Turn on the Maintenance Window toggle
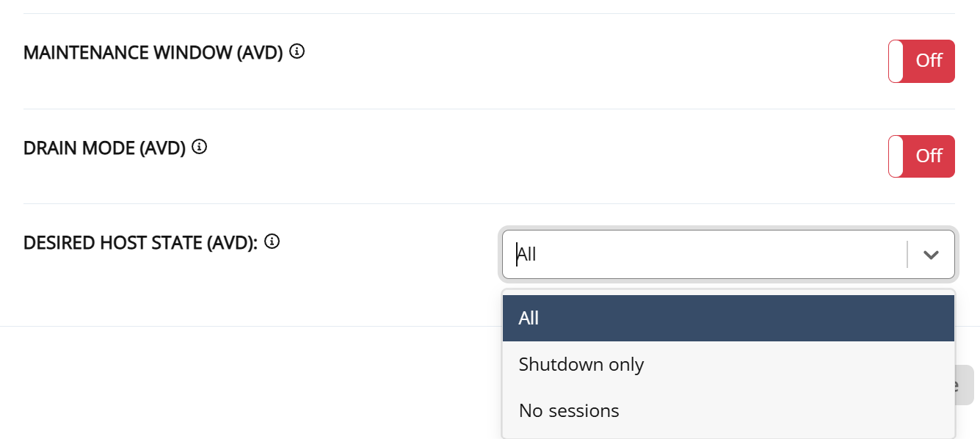Viewport: 980px width, 439px height. [921, 61]
